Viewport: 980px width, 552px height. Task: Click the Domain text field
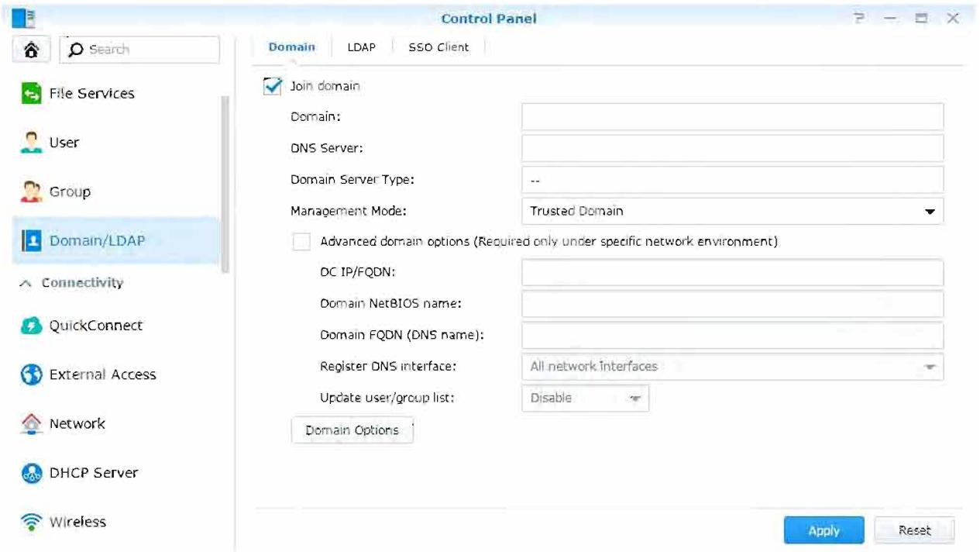[732, 117]
